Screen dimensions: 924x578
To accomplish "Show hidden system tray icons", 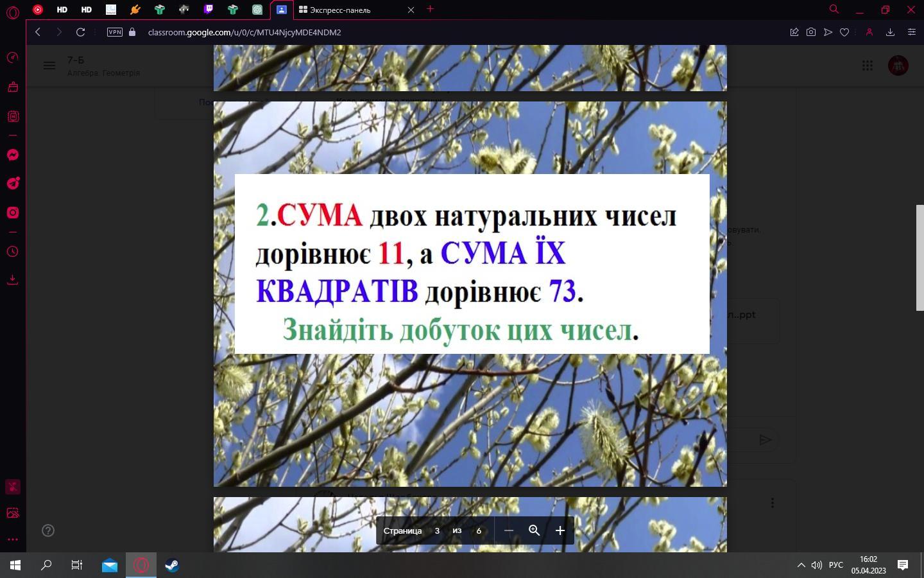I will [x=801, y=565].
